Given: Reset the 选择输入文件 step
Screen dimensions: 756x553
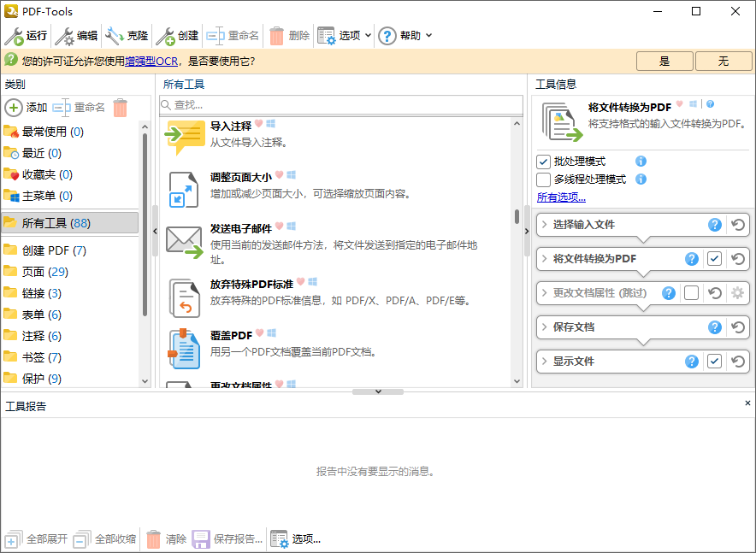Looking at the screenshot, I should 738,225.
